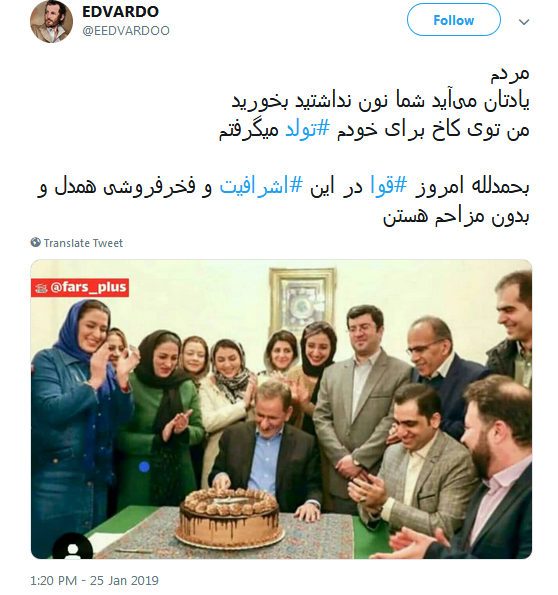Open the #اشرافیت hashtag

[x=262, y=186]
